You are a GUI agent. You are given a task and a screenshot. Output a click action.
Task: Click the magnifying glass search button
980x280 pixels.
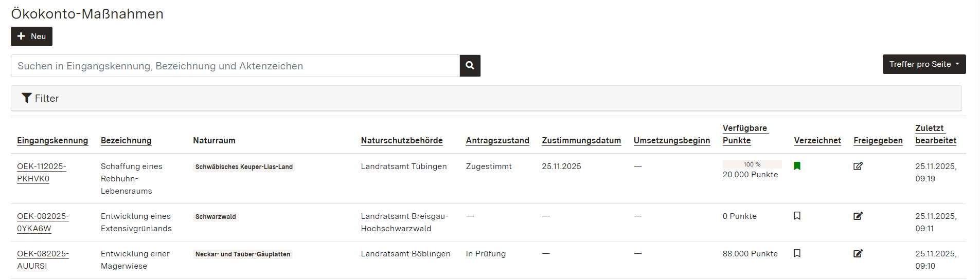(470, 66)
